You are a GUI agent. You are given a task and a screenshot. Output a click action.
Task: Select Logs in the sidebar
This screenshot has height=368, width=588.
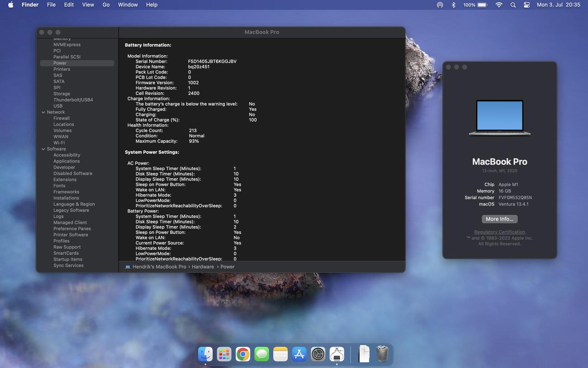58,216
